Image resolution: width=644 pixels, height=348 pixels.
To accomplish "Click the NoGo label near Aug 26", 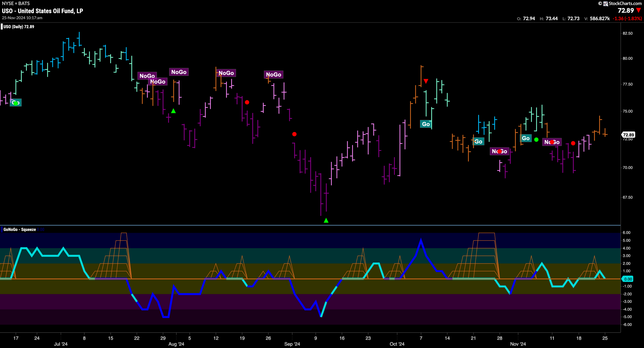I will (x=273, y=74).
